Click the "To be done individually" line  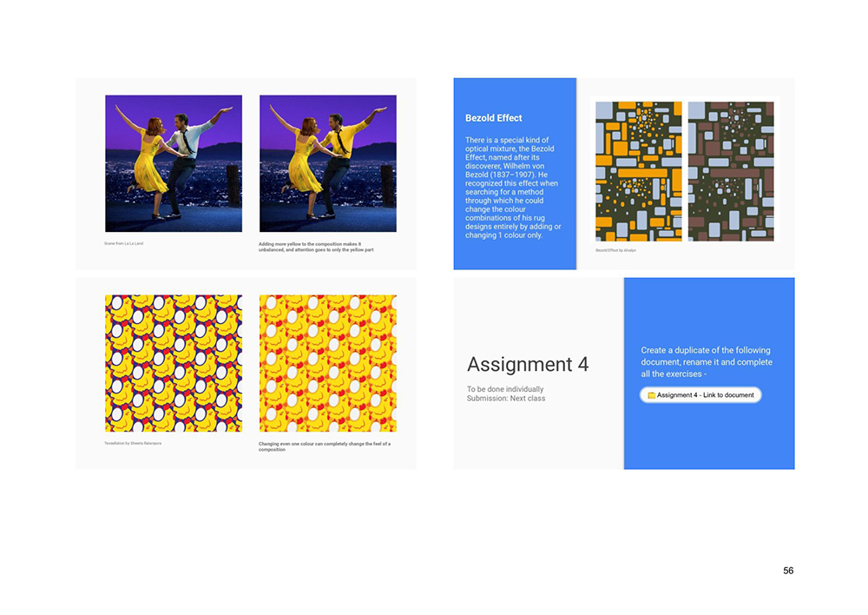[x=505, y=389]
